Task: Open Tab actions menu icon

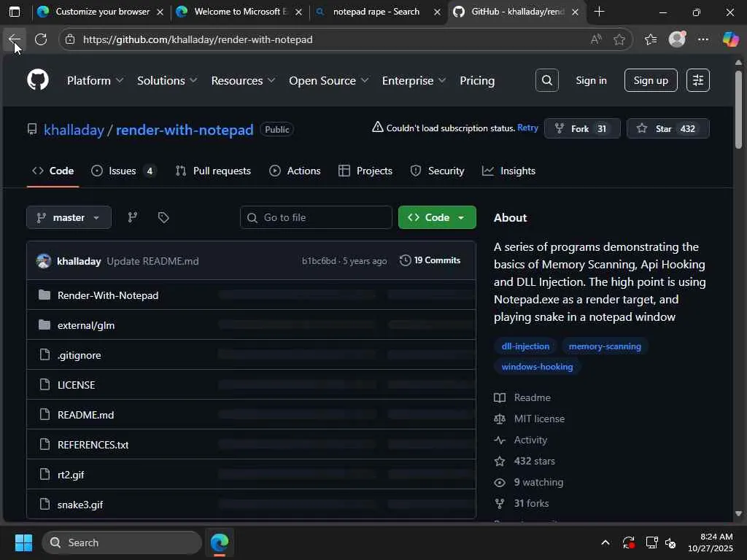Action: pos(15,12)
